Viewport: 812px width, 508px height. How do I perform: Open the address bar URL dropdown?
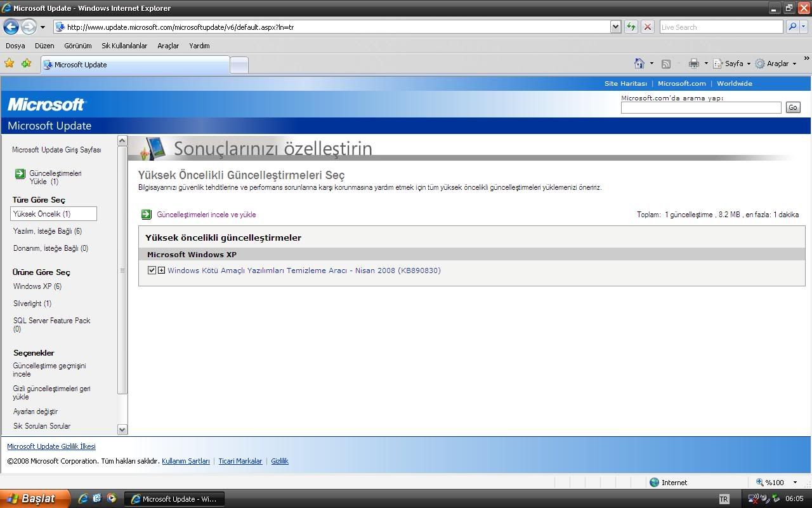(x=615, y=27)
